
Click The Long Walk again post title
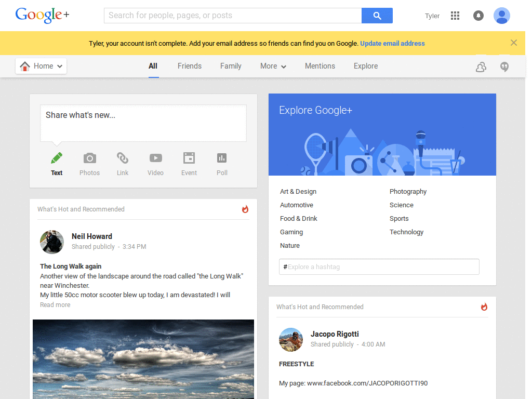71,267
